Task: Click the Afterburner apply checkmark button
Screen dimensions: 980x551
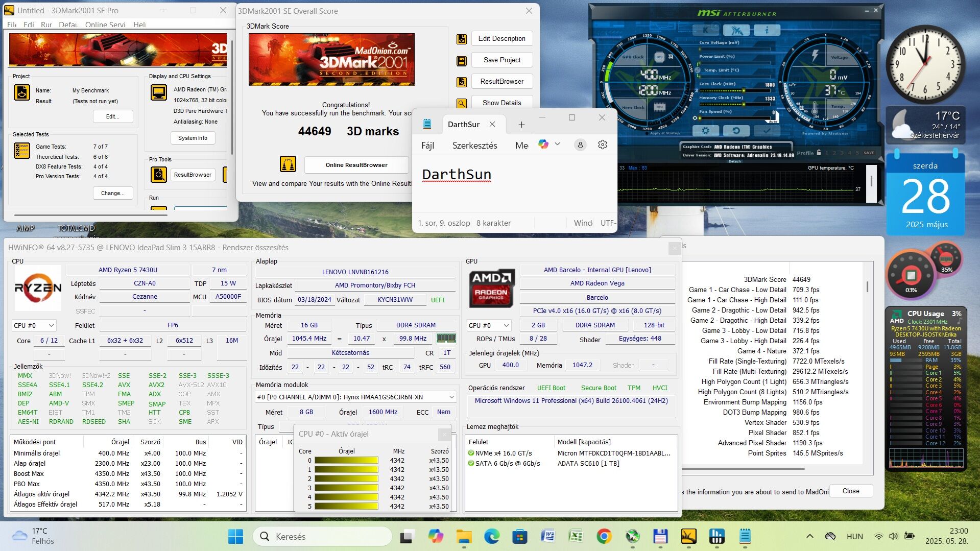Action: pyautogui.click(x=767, y=131)
